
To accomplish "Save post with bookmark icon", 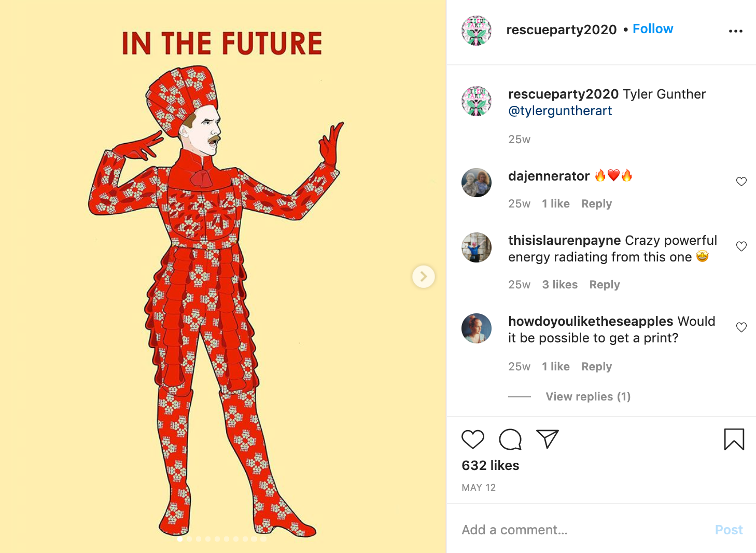I will (734, 439).
